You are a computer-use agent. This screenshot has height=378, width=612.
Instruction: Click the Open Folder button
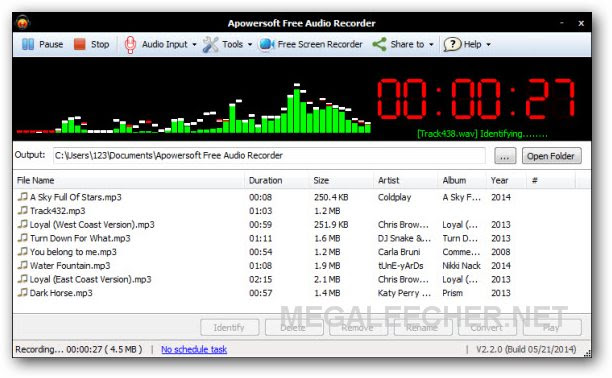tap(552, 156)
